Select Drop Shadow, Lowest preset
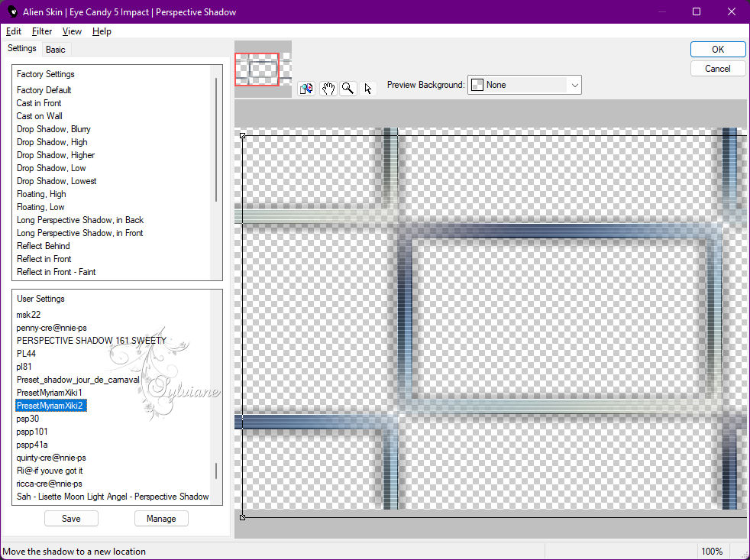 (x=57, y=180)
